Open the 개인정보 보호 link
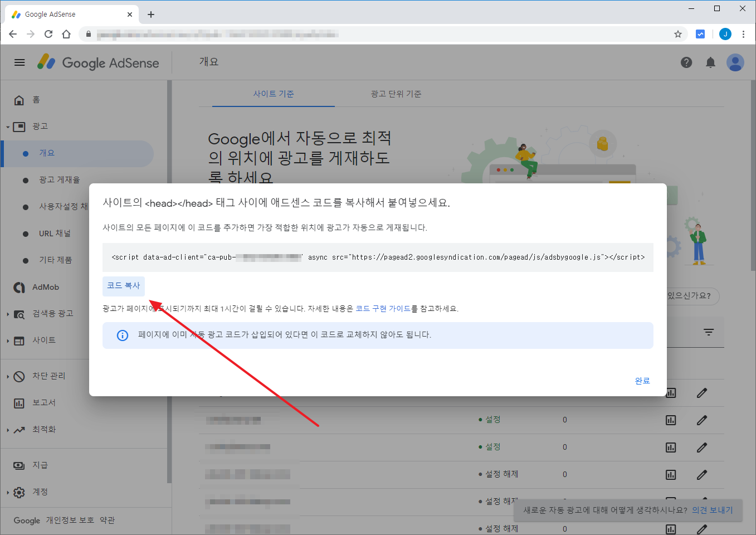Screen dimensions: 756x535 [x=70, y=520]
